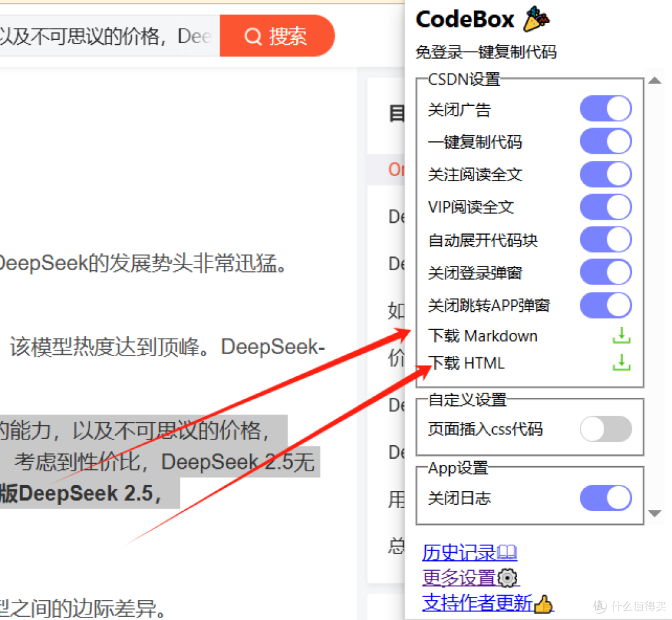
Task: Switch off 自动展开代码块
Action: pyautogui.click(x=605, y=239)
